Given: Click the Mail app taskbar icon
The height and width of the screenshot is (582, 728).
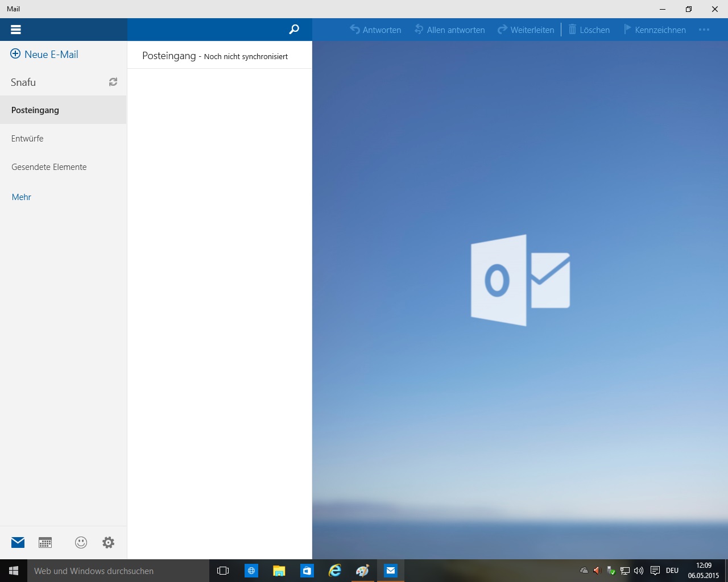Looking at the screenshot, I should click(x=391, y=571).
